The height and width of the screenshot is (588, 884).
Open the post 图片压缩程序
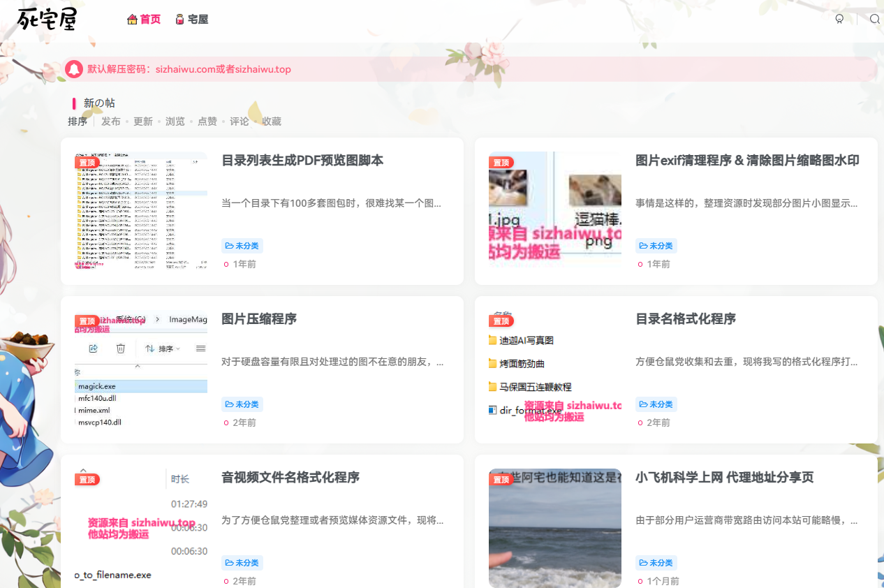coord(259,319)
